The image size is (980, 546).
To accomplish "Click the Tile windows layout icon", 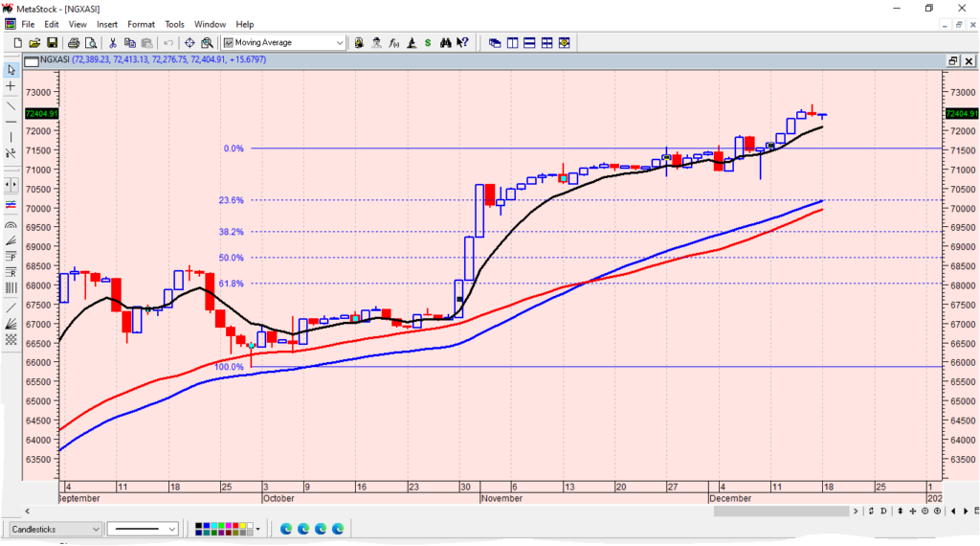I will click(x=546, y=43).
